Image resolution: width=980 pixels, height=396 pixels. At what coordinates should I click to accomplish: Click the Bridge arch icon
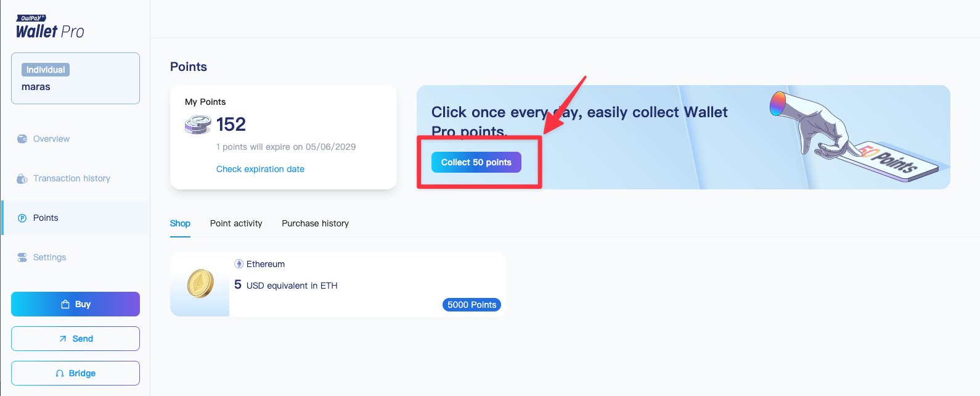[x=60, y=373]
